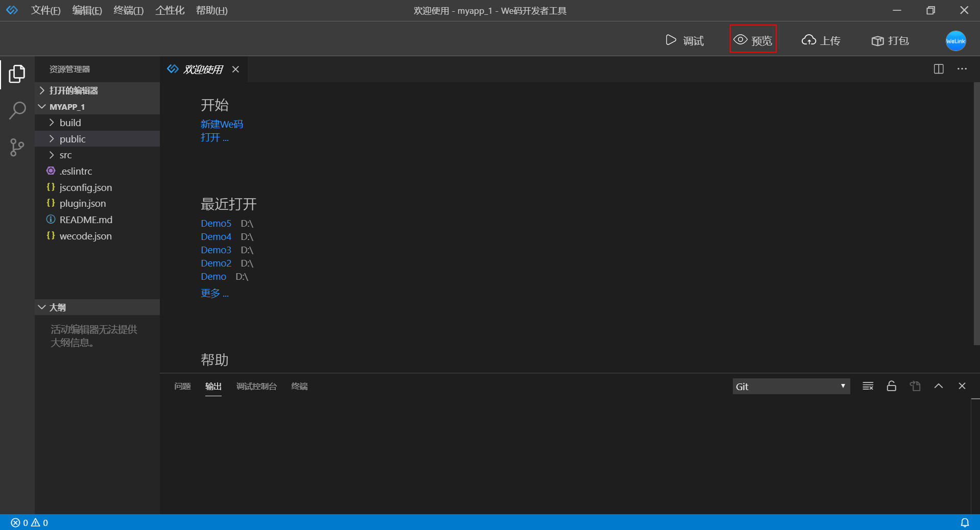The height and width of the screenshot is (530, 980).
Task: Maximize the bottom panel with chevron toggle
Action: pyautogui.click(x=939, y=387)
